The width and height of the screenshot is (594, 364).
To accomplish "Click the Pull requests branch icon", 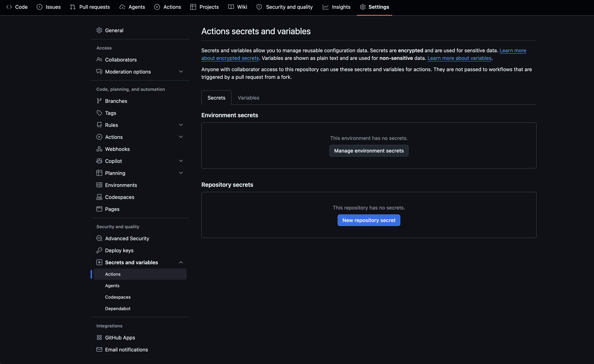I will pos(73,7).
